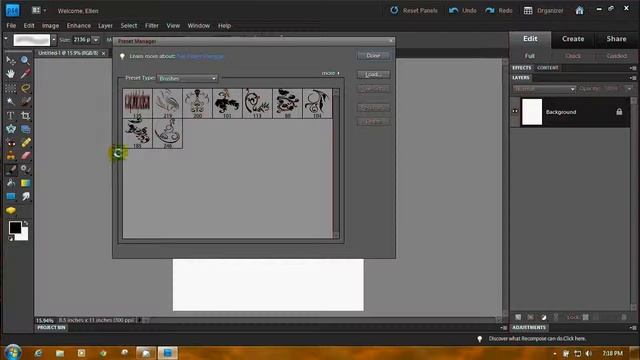
Task: Select the Quick Selection brush tool
Action: 25,102
